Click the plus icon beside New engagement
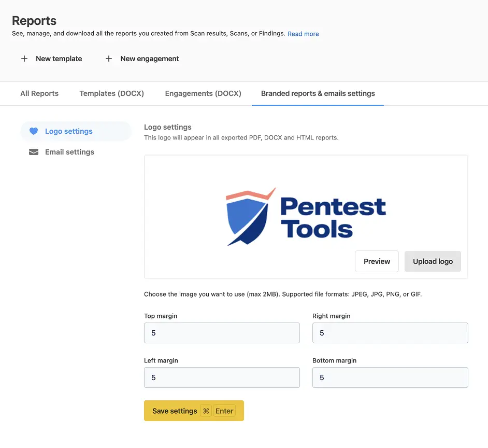Screen dimensions: 488x448 (109, 59)
